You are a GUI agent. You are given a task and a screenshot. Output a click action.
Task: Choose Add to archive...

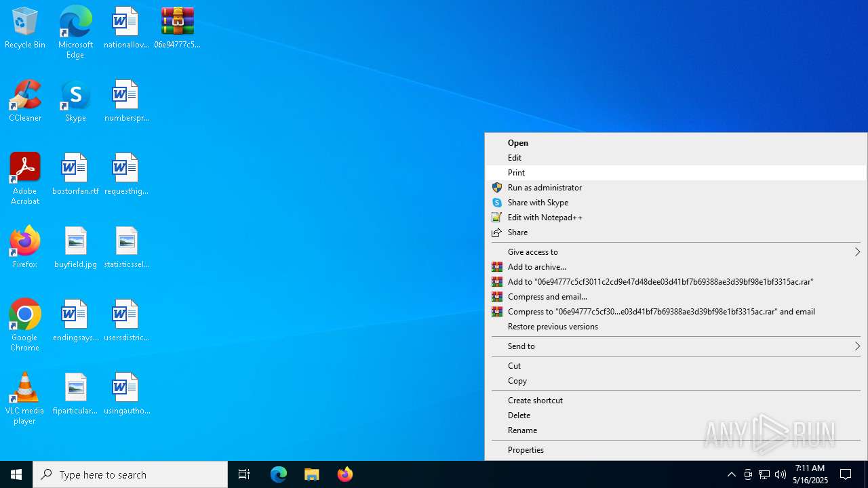click(x=676, y=267)
